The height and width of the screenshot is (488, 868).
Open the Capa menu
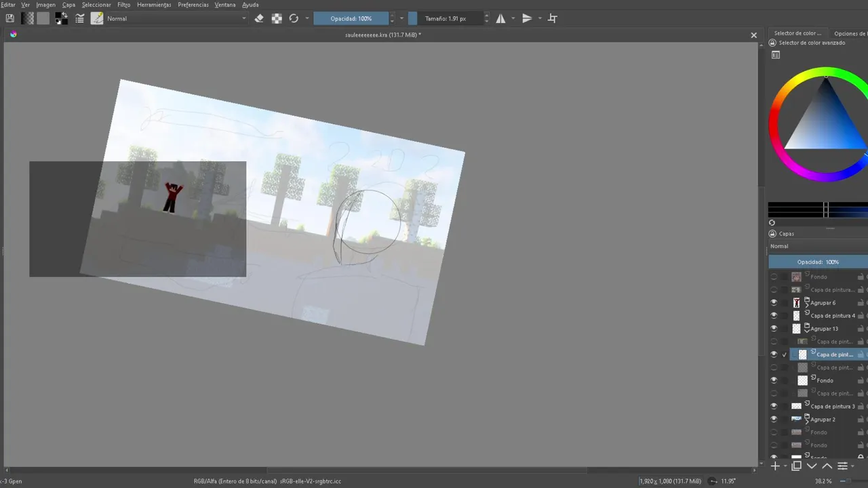coord(68,5)
